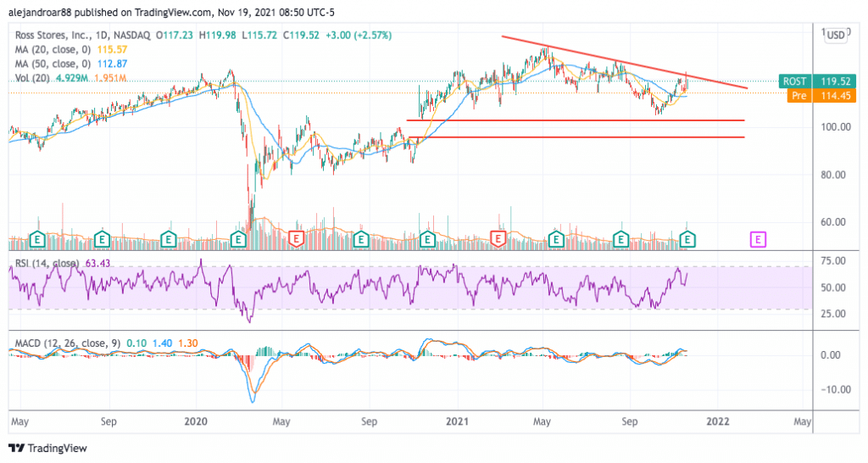
Task: Select the MA (20, close, 0) indicator legend
Action: (53, 49)
